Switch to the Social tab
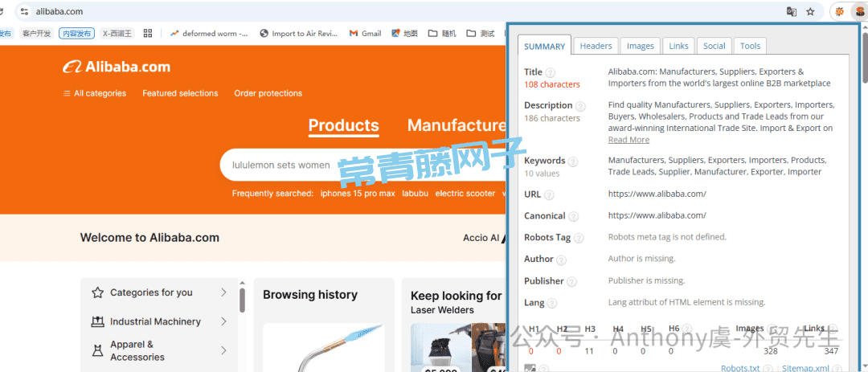The image size is (868, 372). [714, 46]
